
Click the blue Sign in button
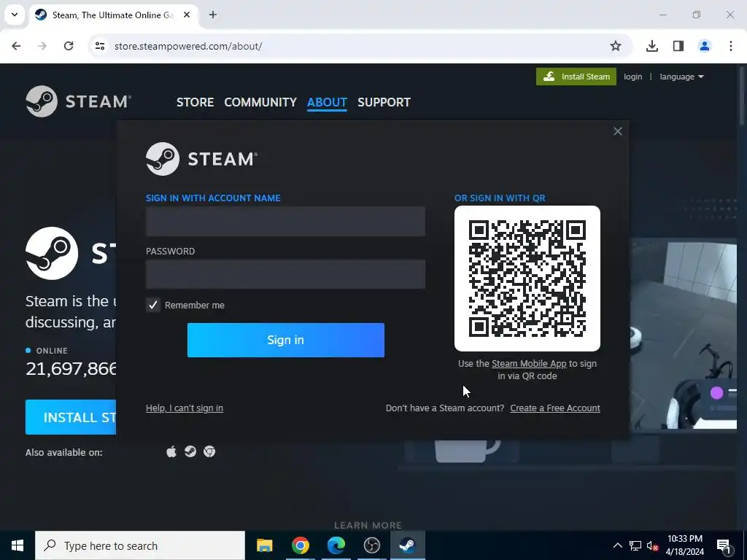[x=285, y=340]
